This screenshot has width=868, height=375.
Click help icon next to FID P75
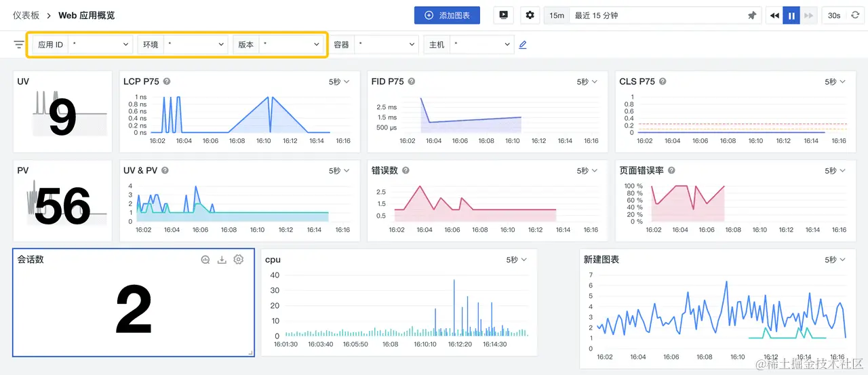click(412, 81)
